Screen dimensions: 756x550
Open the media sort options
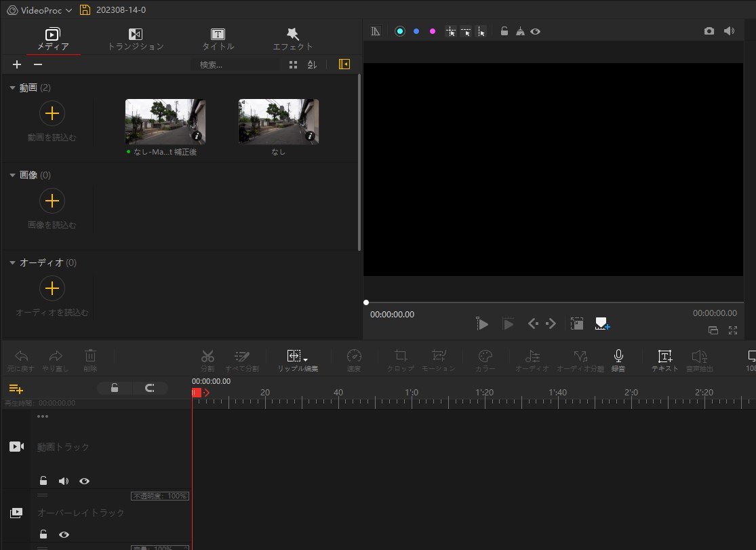tap(312, 64)
